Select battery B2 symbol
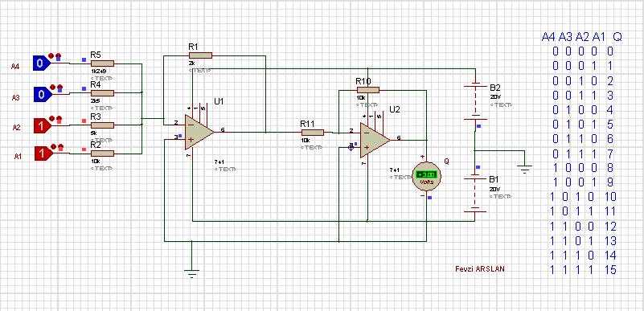This screenshot has height=311, width=644. [475, 102]
